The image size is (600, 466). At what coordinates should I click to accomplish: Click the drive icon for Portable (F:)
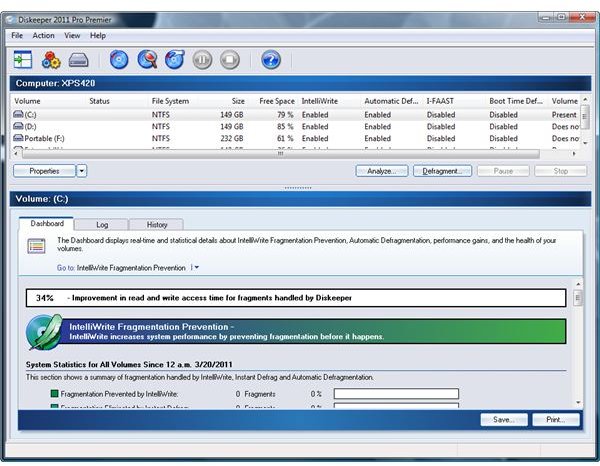click(18, 138)
